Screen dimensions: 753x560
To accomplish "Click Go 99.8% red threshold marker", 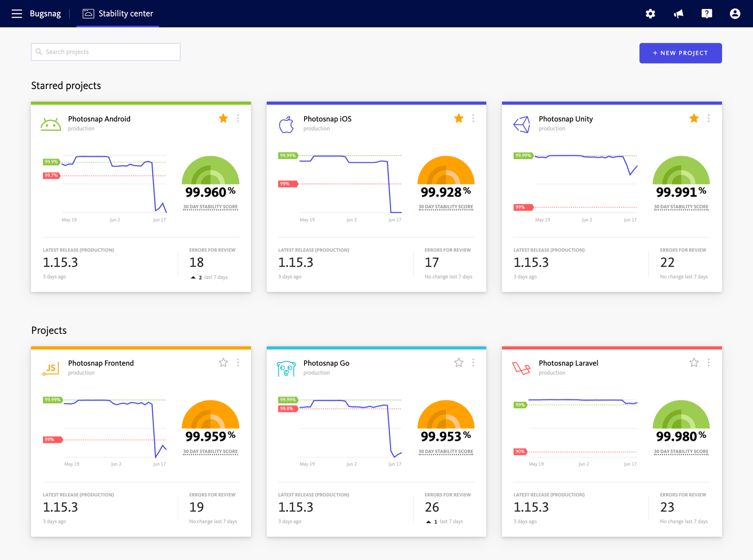I will click(288, 408).
